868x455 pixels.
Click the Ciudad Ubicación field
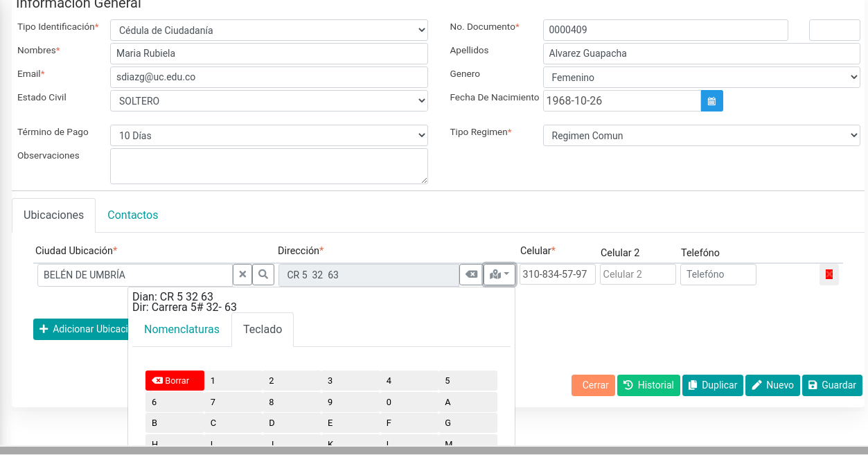pyautogui.click(x=135, y=275)
